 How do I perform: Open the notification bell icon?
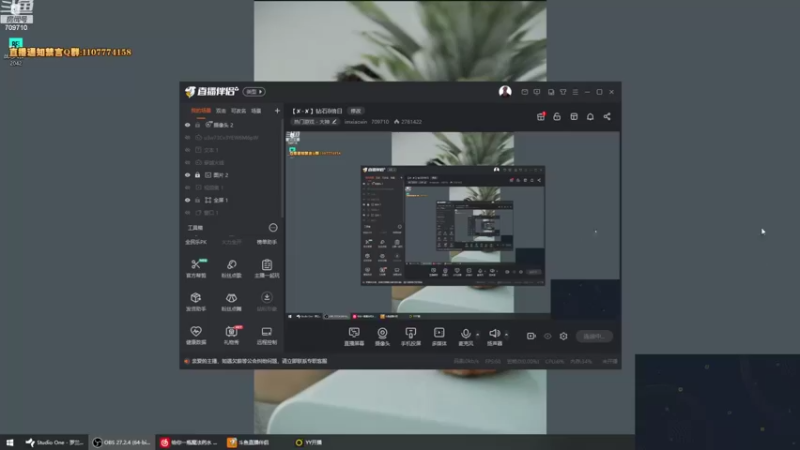(x=590, y=116)
